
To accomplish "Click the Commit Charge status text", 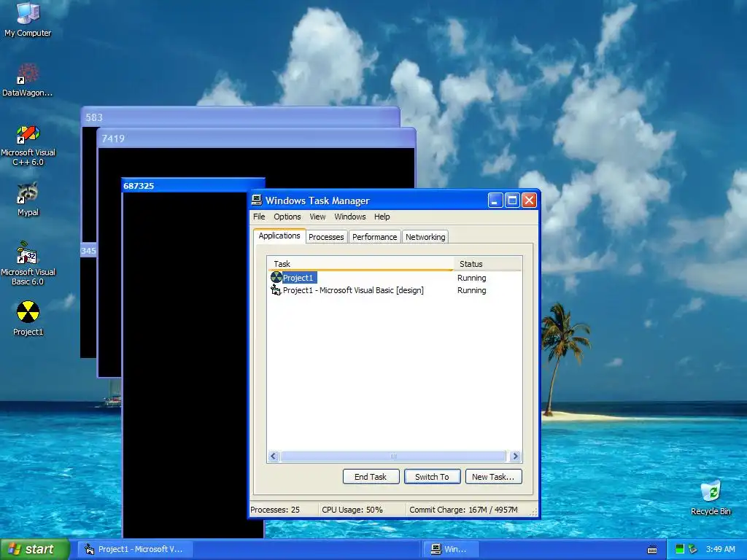I will click(x=463, y=510).
